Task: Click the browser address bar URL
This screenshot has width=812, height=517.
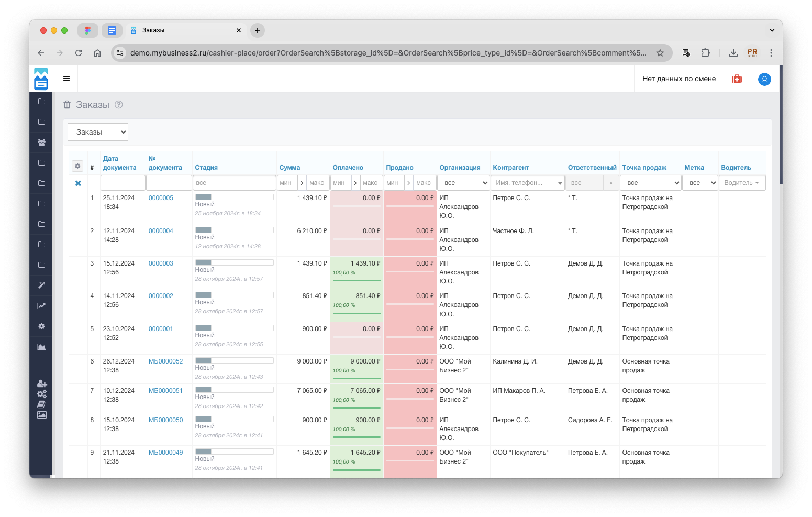Action: click(388, 53)
